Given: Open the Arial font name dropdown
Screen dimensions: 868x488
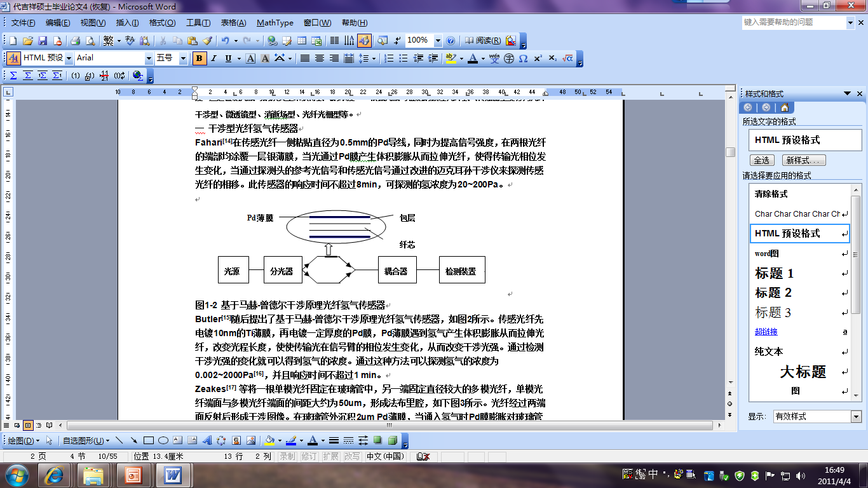Looking at the screenshot, I should [x=149, y=58].
